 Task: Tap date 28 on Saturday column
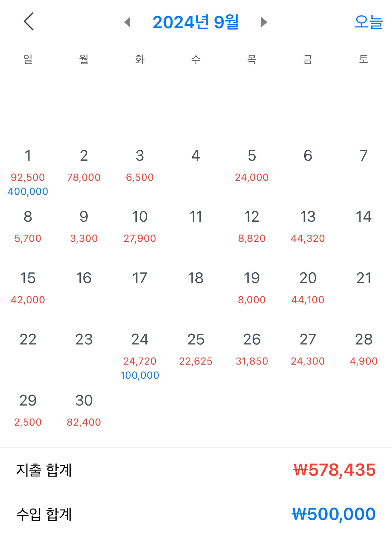pyautogui.click(x=364, y=339)
